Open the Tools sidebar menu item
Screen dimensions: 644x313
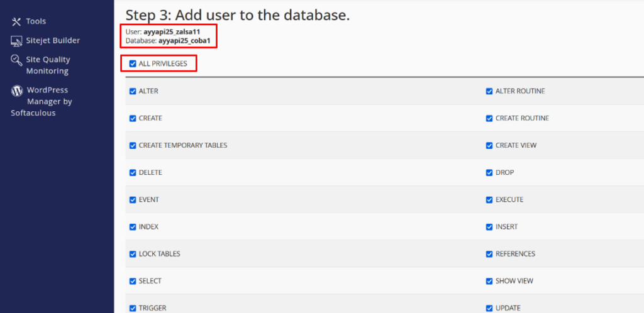click(36, 22)
